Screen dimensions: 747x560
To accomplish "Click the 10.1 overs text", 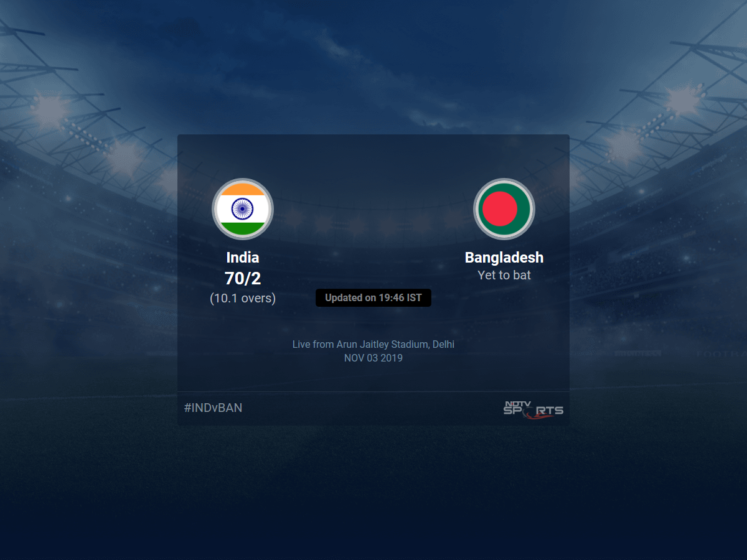I will tap(243, 298).
